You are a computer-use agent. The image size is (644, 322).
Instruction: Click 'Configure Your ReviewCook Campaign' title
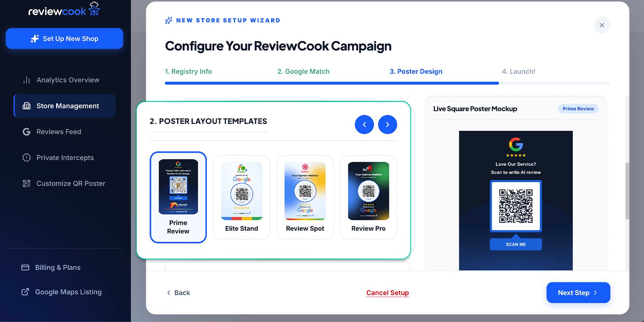(x=278, y=46)
